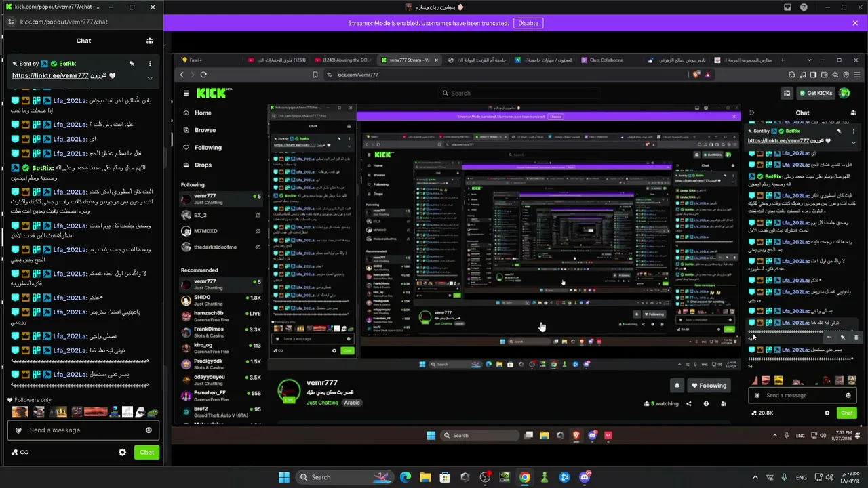Reload the kick.com/vemr777 page

tap(203, 75)
